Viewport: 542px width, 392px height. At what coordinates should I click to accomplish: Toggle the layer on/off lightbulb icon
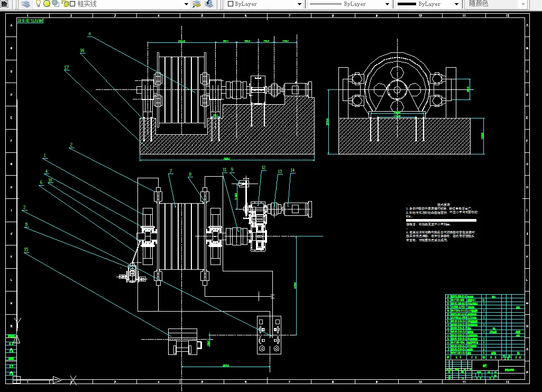[39, 4]
